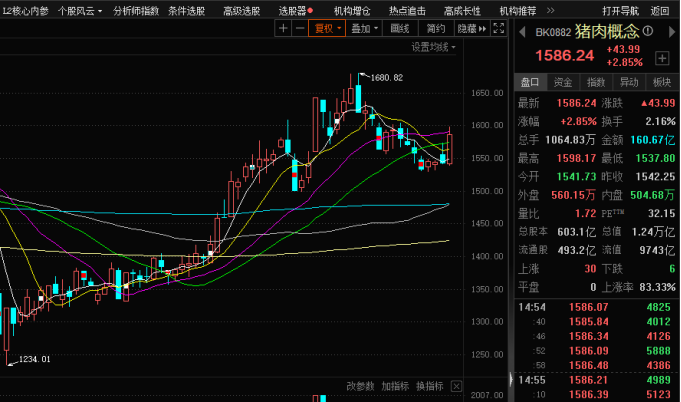Toggle the 简约 simple view

[x=436, y=29]
